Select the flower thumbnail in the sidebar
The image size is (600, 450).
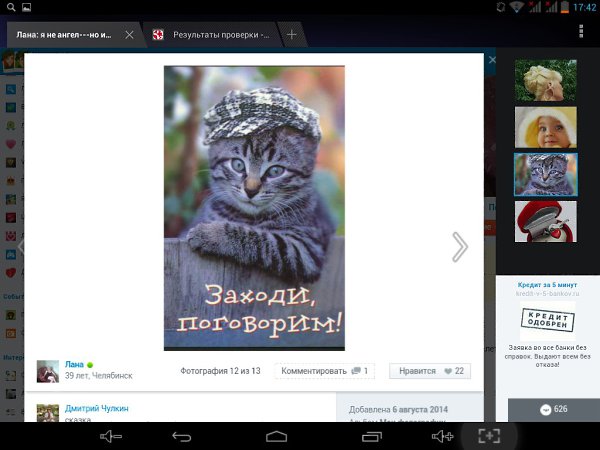point(545,80)
